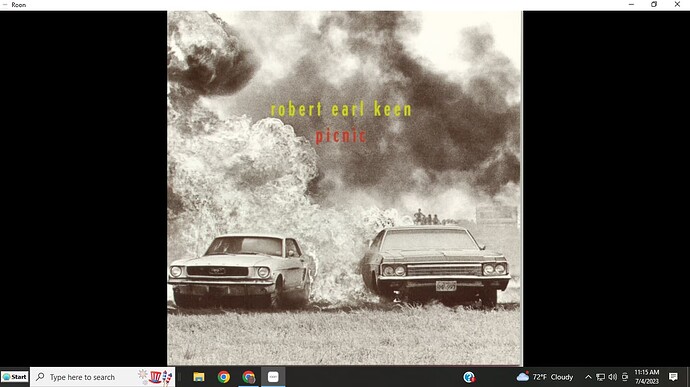Image resolution: width=690 pixels, height=387 pixels.
Task: Close the Roon window
Action: [677, 4]
